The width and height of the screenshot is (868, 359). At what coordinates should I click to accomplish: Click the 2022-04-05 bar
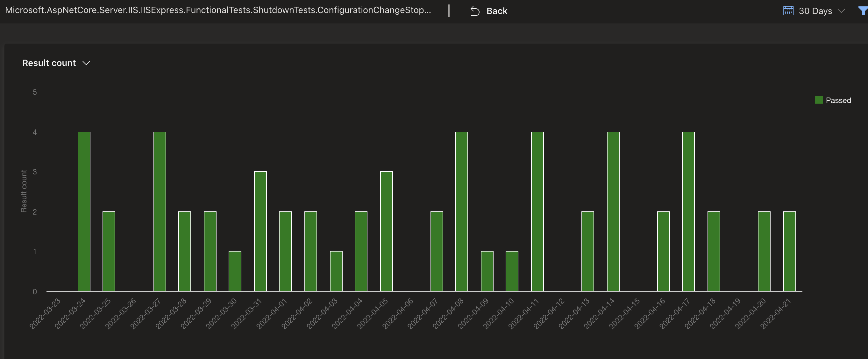(386, 231)
